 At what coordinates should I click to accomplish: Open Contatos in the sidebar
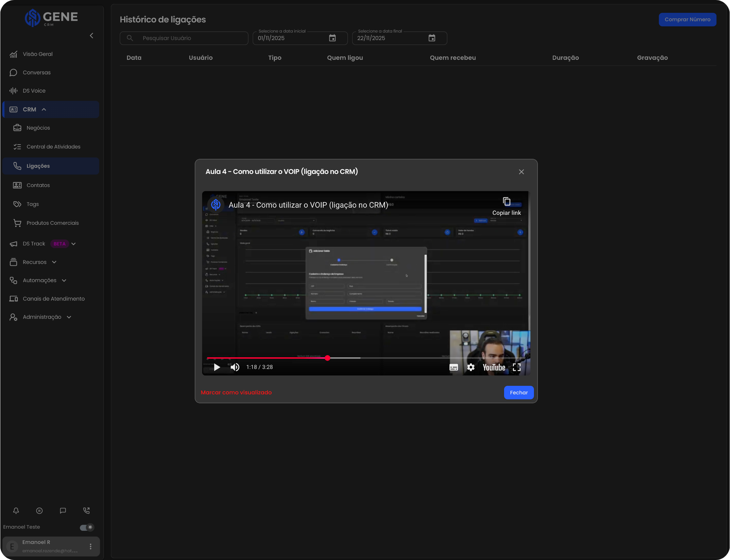(38, 185)
